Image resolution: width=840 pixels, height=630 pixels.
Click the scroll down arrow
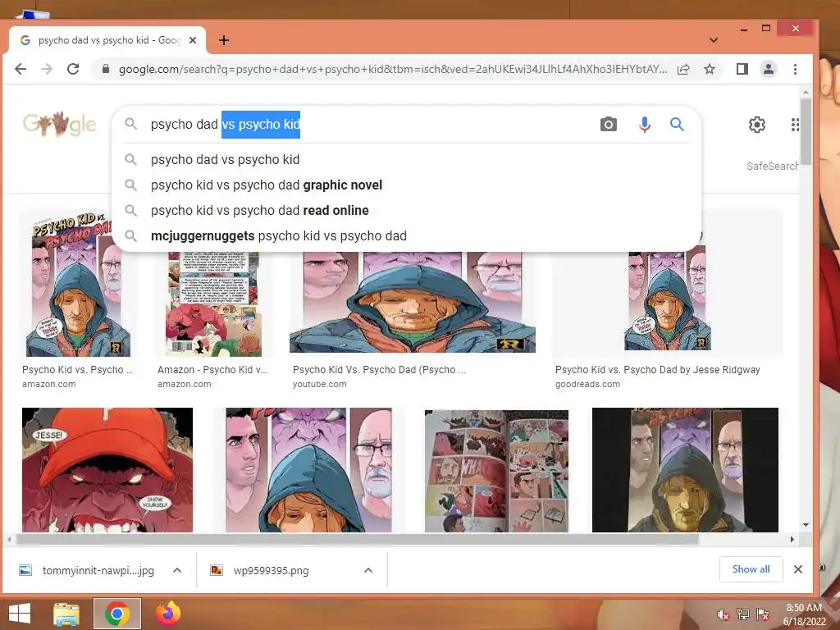point(806,526)
